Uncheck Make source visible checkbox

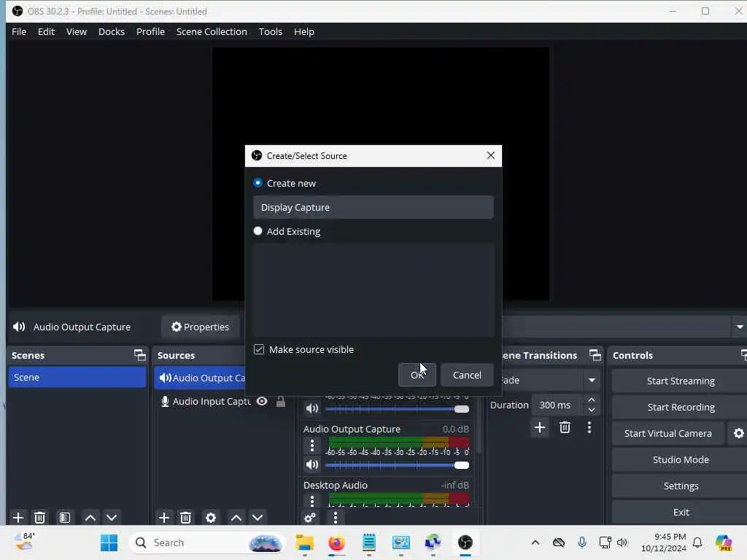[259, 349]
